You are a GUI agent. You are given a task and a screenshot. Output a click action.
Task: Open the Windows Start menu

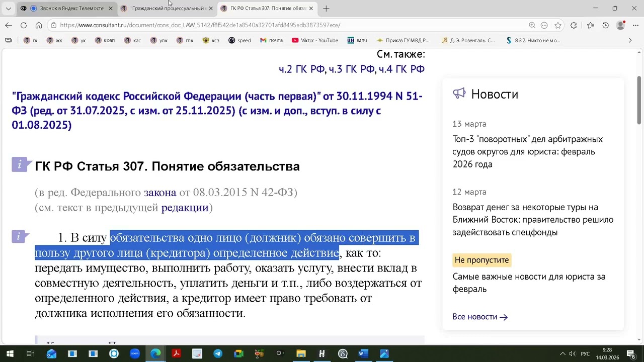click(x=10, y=353)
